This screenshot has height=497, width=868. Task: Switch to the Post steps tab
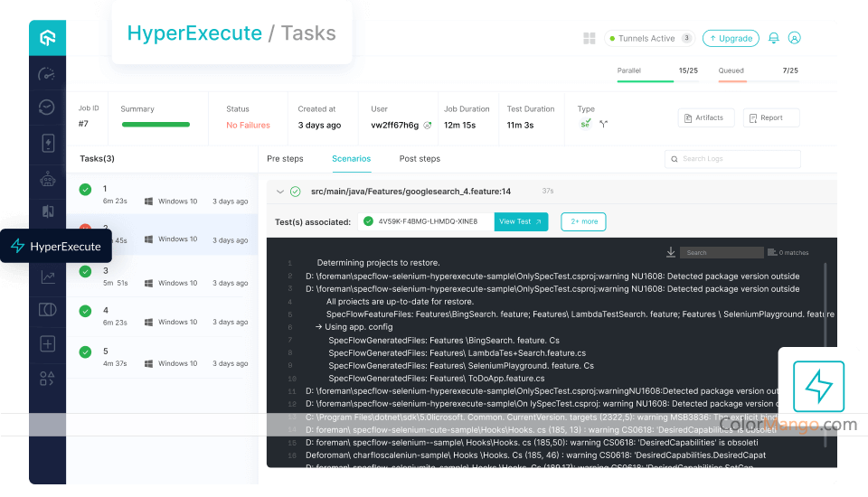click(420, 159)
